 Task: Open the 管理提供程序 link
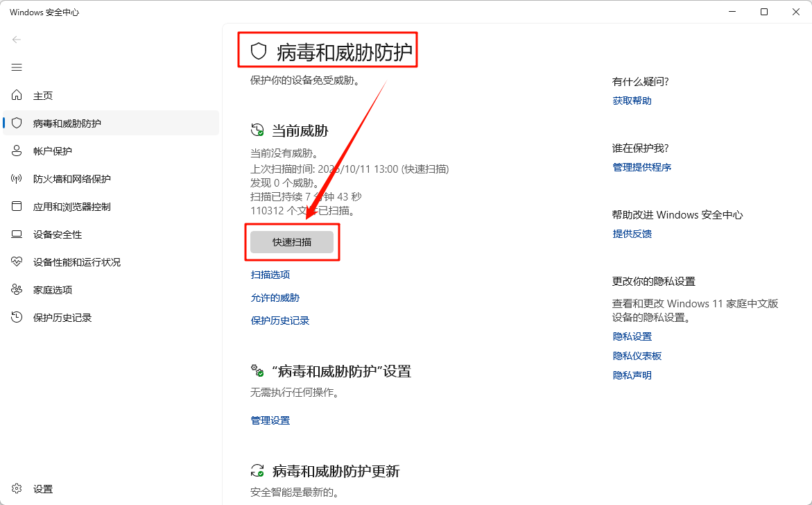642,167
